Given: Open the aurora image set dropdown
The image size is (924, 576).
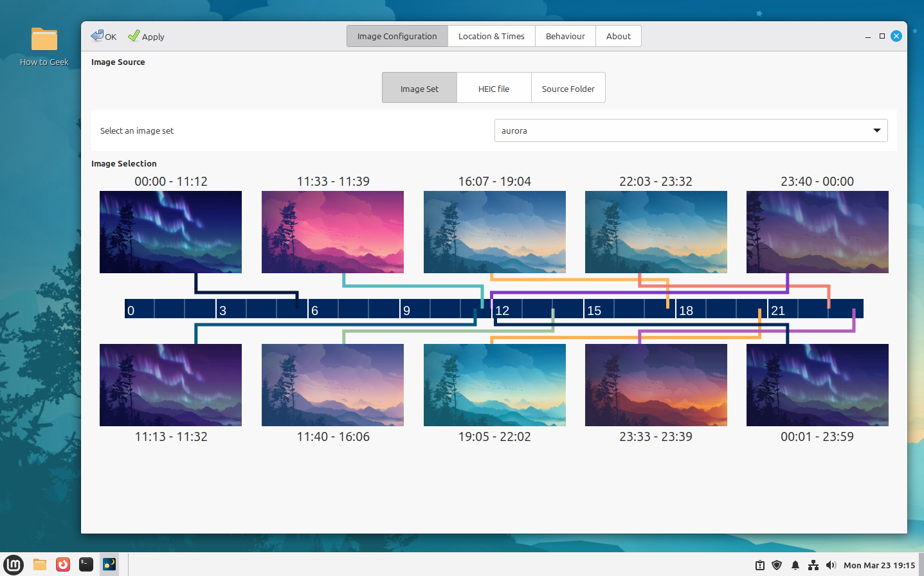Looking at the screenshot, I should pyautogui.click(x=691, y=130).
